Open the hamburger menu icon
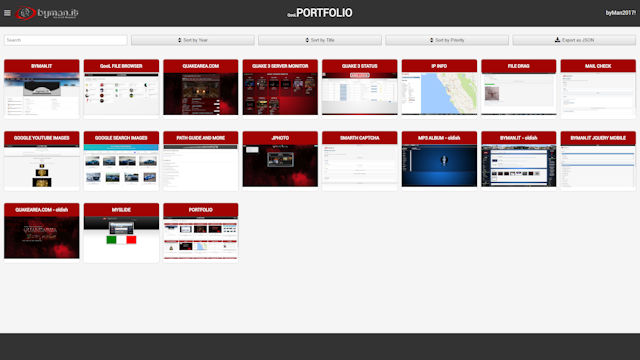The width and height of the screenshot is (640, 360). (7, 13)
